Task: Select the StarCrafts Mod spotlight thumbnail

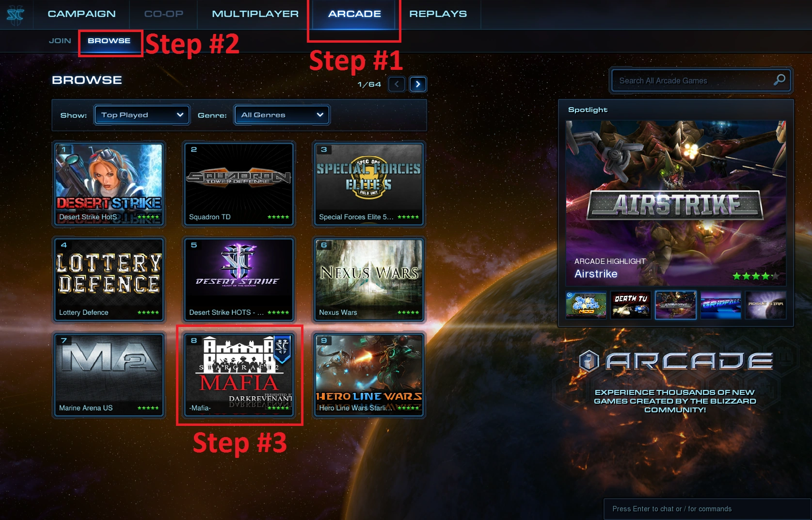Action: coord(586,305)
